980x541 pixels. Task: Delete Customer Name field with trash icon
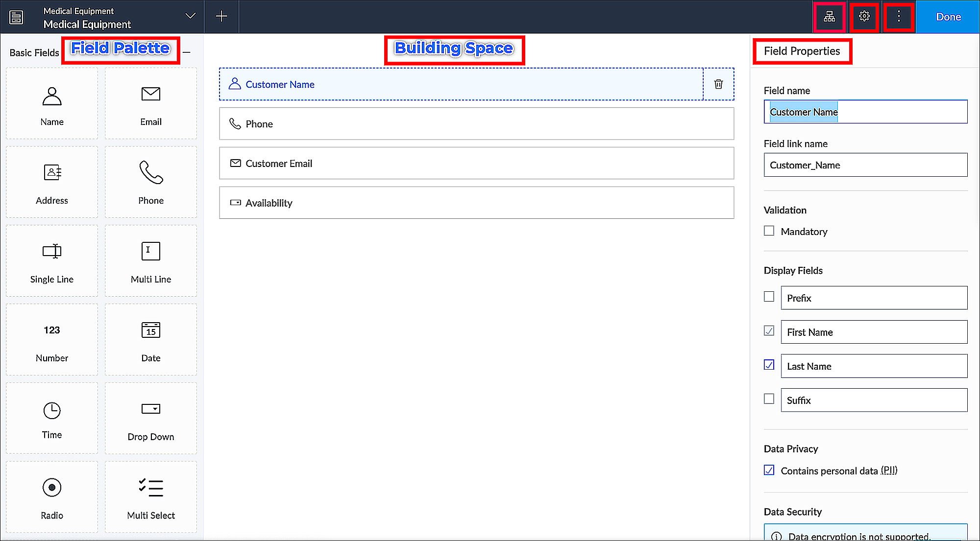click(718, 84)
